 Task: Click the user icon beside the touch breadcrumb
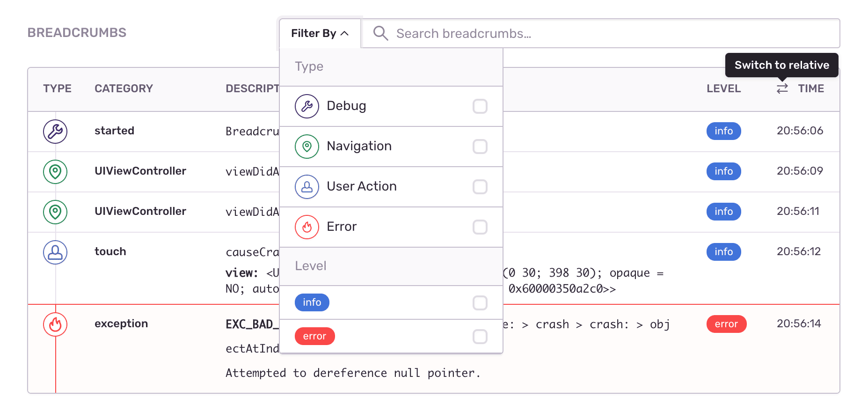[x=55, y=252]
